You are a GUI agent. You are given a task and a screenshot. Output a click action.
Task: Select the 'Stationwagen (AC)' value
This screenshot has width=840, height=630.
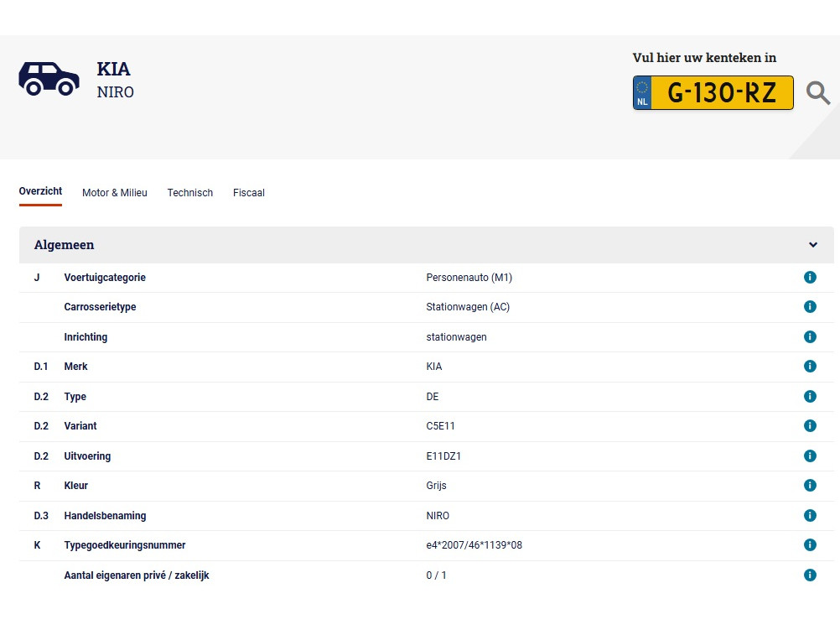pos(468,307)
